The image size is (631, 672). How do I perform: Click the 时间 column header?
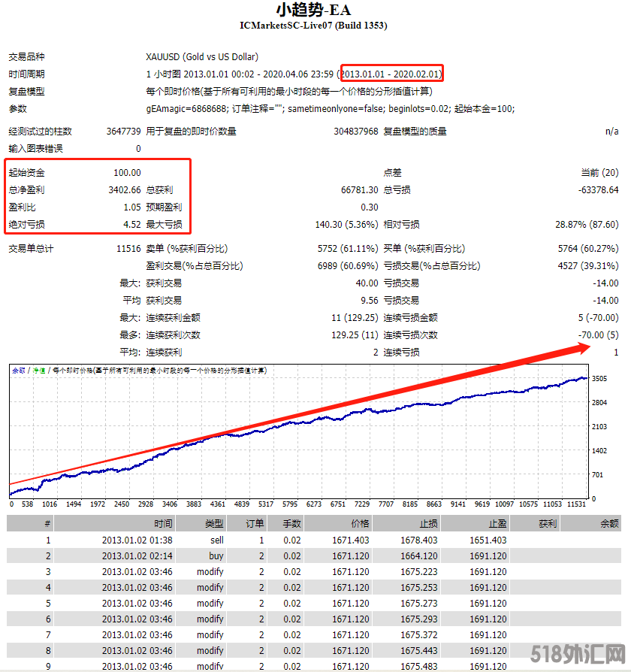pyautogui.click(x=163, y=523)
